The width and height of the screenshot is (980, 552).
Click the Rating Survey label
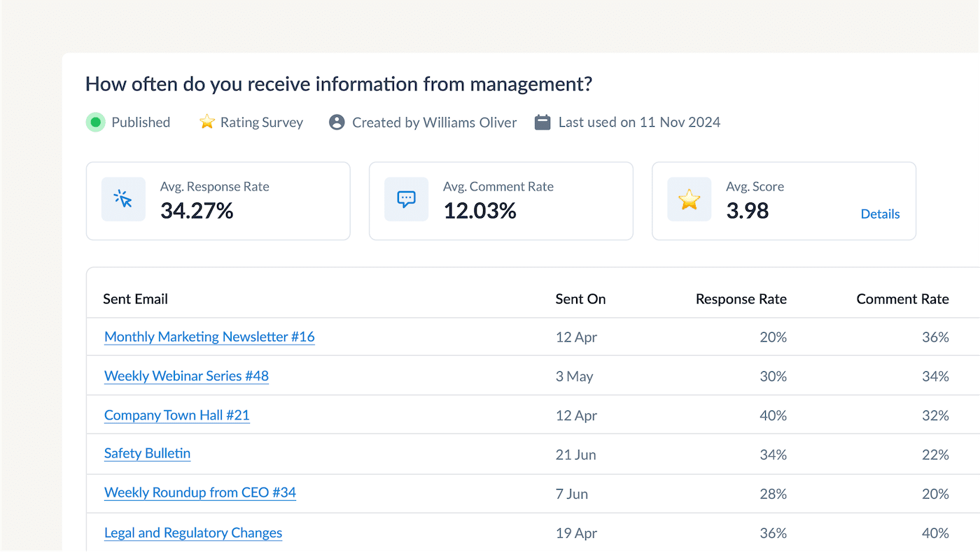coord(262,123)
